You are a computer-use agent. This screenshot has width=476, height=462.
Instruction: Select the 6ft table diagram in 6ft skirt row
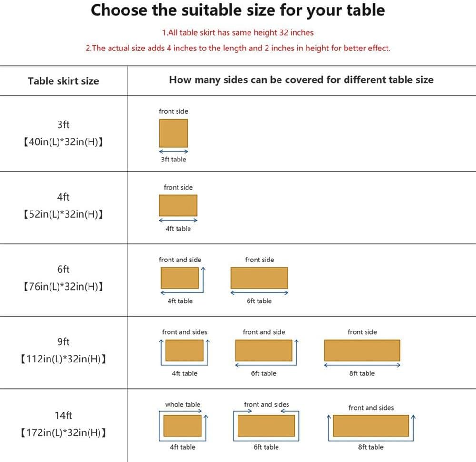(x=259, y=278)
